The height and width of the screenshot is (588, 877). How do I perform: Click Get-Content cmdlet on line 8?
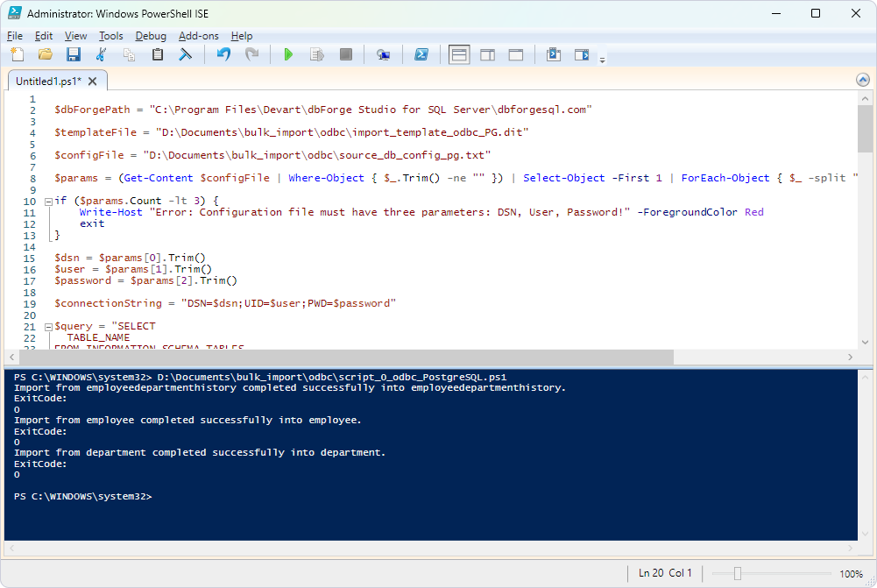159,178
